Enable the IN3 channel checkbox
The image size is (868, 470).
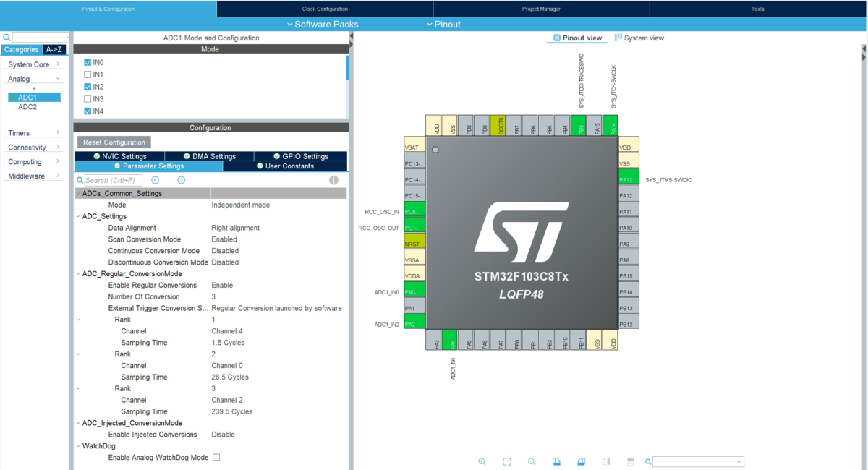coord(88,99)
